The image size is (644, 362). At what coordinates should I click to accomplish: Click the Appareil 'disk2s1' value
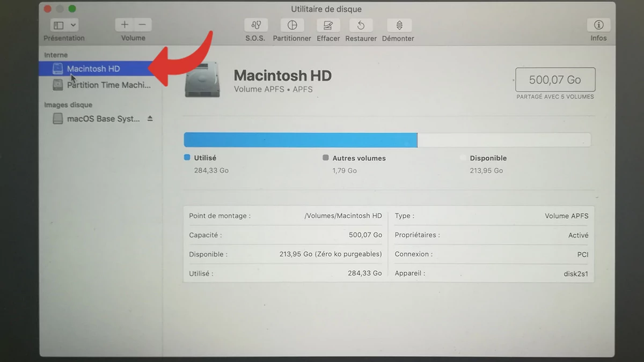pyautogui.click(x=576, y=274)
